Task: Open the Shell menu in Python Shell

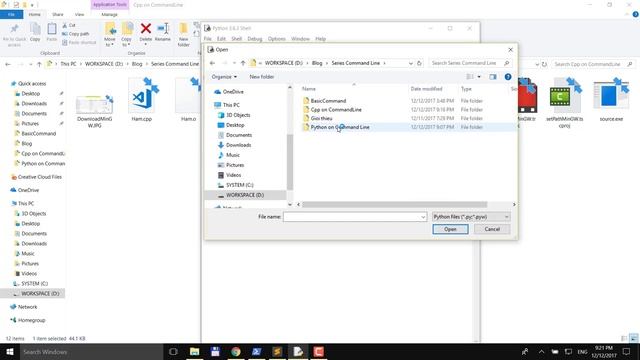Action: (237, 39)
